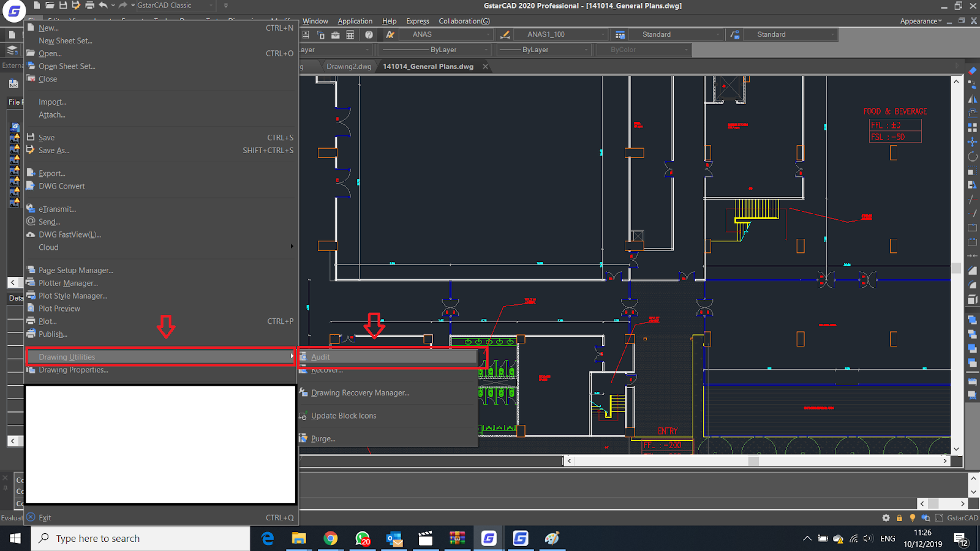Choose Purge from the Drawing Utilities submenu

point(323,438)
